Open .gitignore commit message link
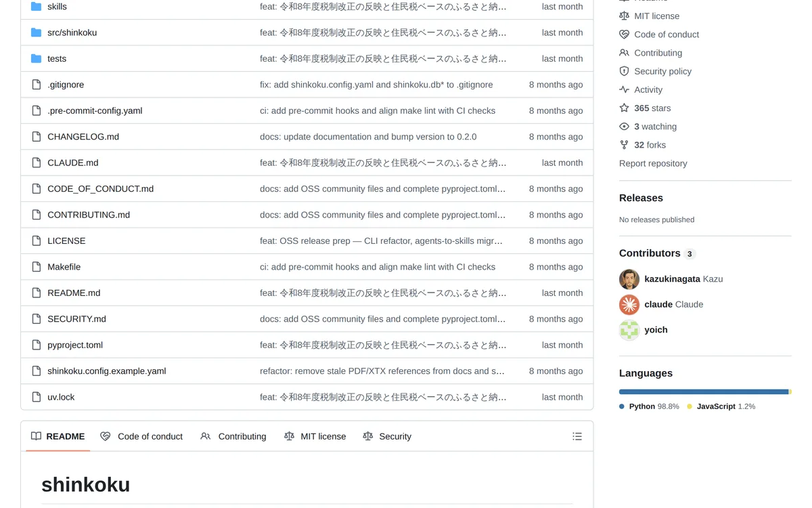 coord(376,85)
